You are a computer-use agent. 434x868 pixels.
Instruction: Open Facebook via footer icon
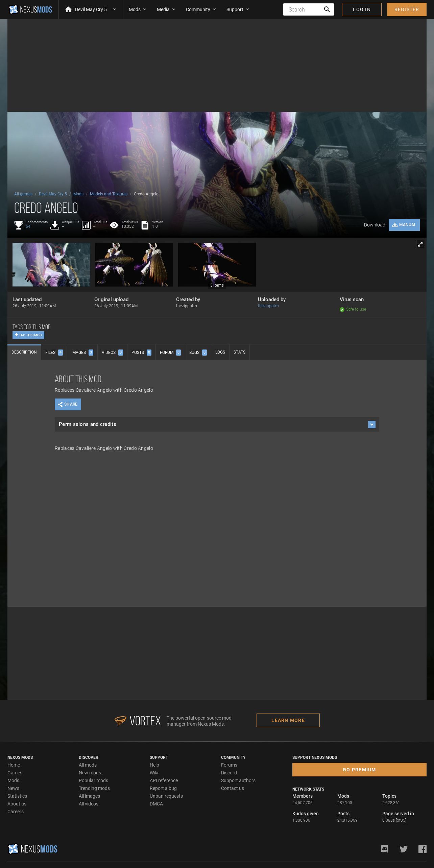click(x=423, y=849)
